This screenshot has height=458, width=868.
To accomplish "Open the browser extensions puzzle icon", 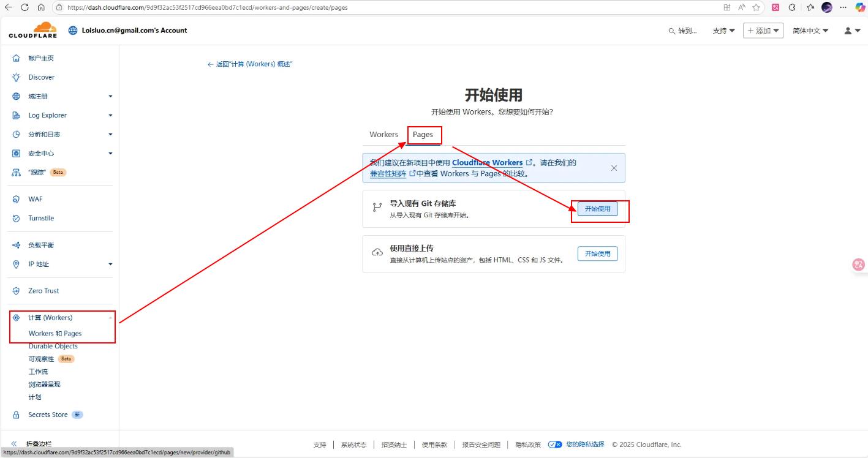I will pos(792,7).
